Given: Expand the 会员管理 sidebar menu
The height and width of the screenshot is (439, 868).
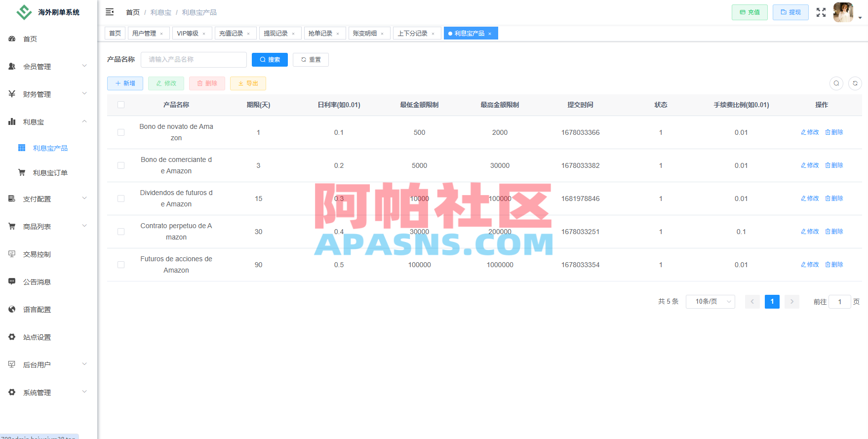Looking at the screenshot, I should click(x=48, y=66).
